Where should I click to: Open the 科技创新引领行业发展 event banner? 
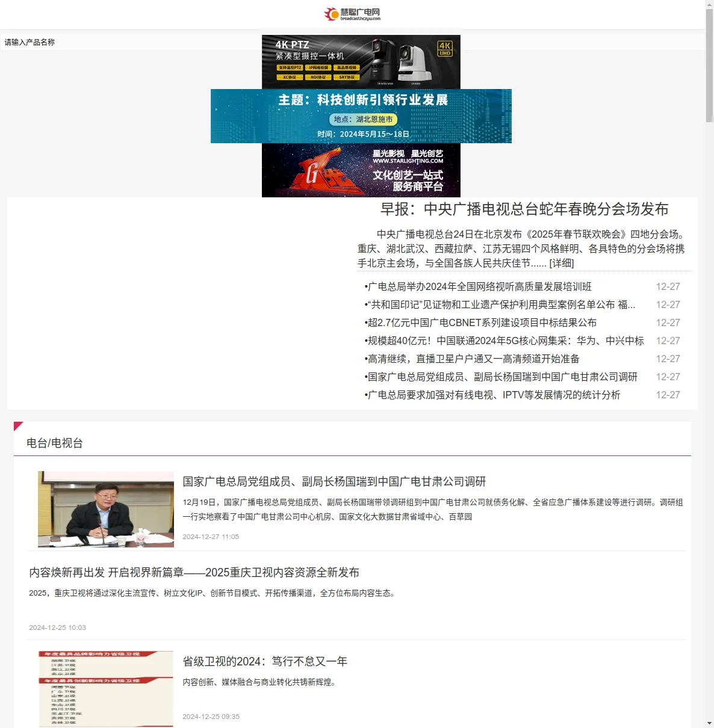[361, 116]
